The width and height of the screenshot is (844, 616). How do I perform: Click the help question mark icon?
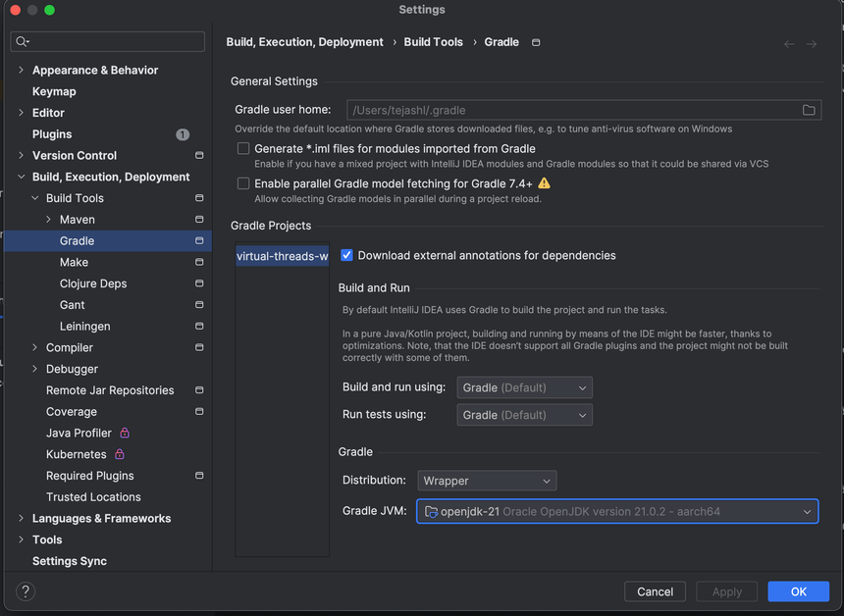[x=26, y=591]
